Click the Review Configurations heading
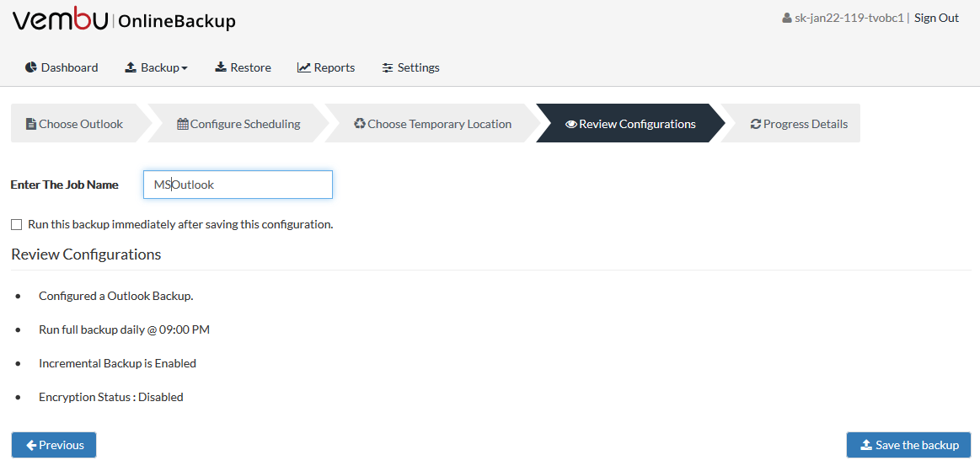This screenshot has width=980, height=466. point(86,254)
